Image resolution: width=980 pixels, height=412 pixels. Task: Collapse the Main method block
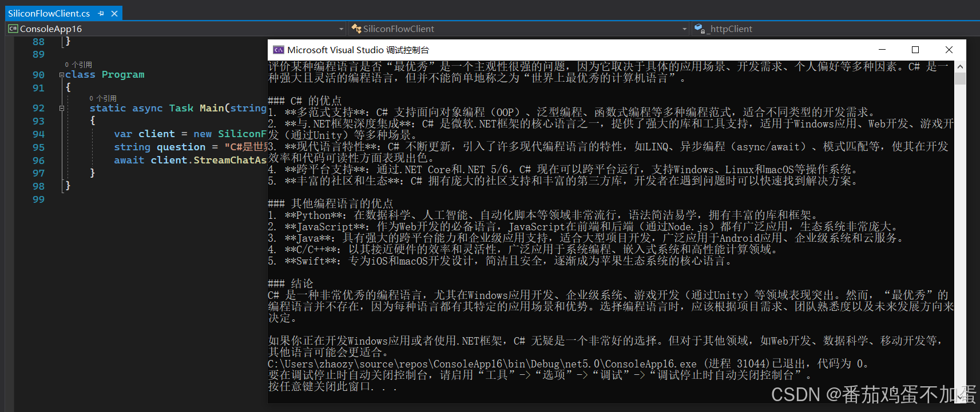[x=62, y=108]
